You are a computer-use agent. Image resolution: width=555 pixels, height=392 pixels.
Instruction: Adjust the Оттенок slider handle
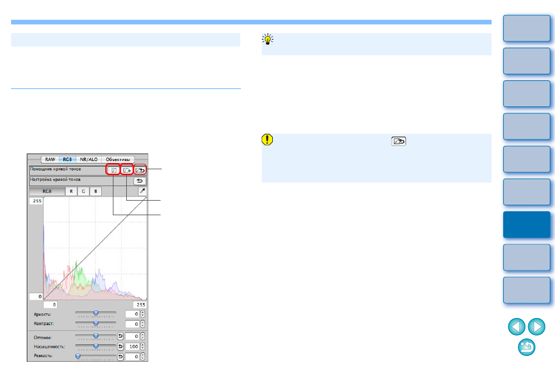[x=96, y=336]
